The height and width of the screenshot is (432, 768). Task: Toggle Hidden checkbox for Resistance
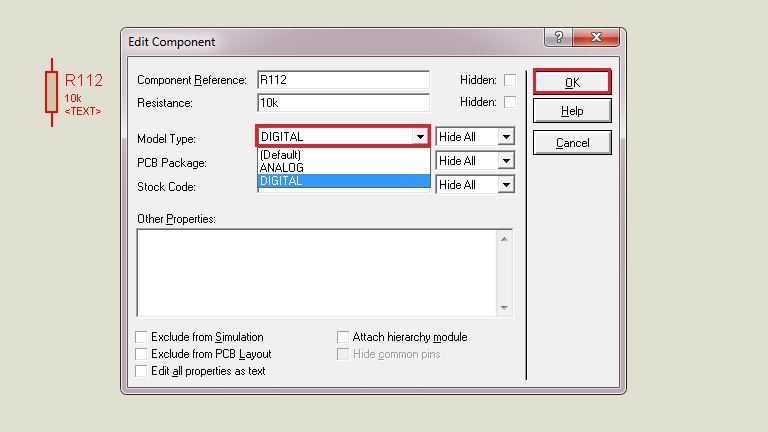(x=510, y=102)
